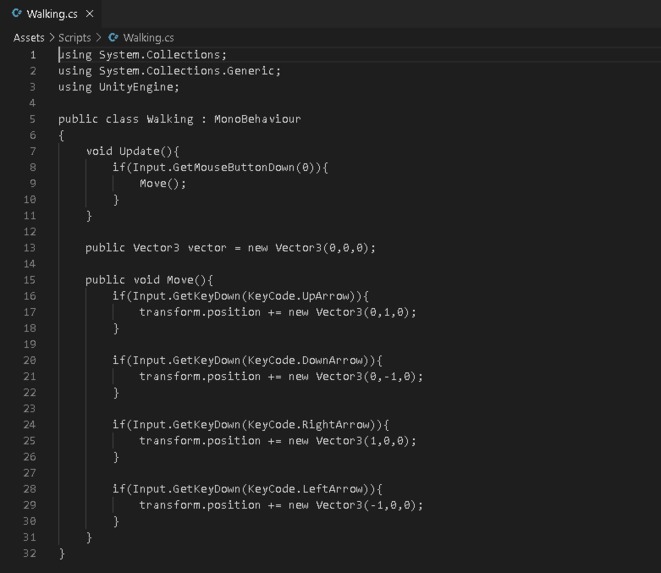Click line number 1 in gutter

(33, 55)
